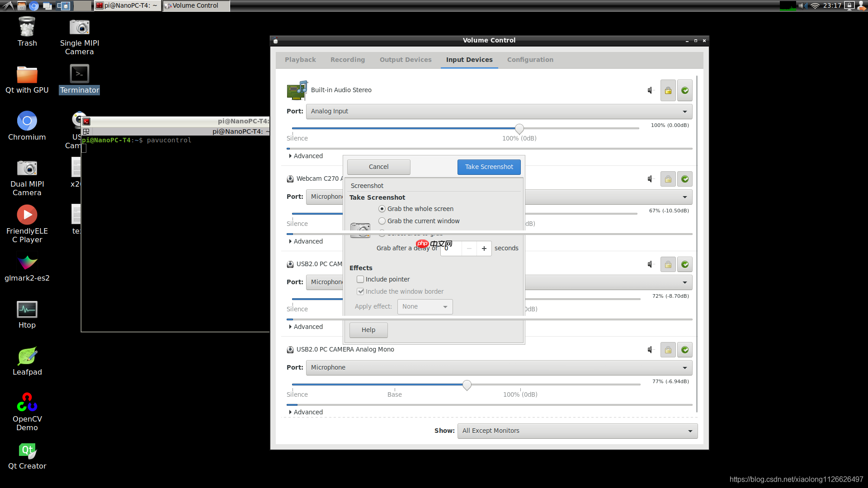Open Chromium from the desktop
Viewport: 868px width, 488px height.
[x=27, y=121]
